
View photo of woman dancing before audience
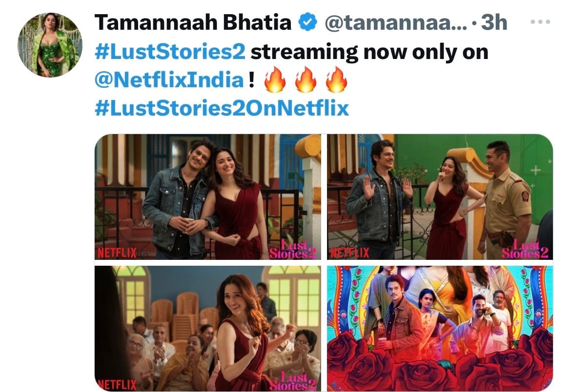coord(207,329)
